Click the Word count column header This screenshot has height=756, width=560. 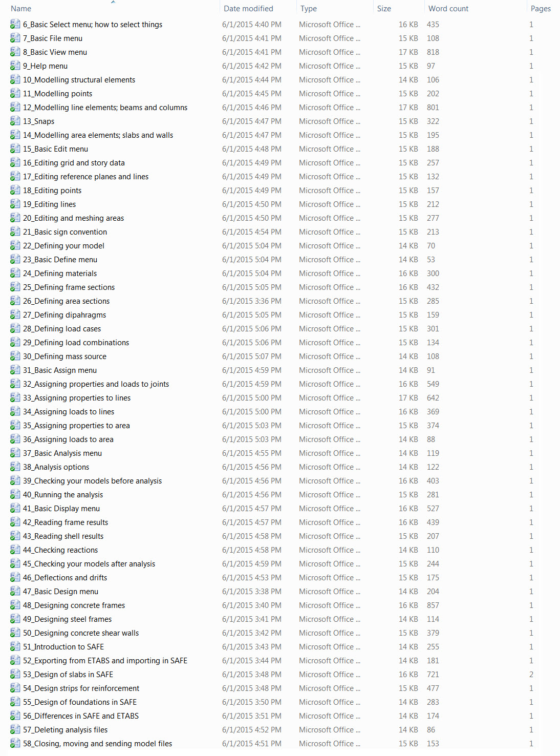click(448, 9)
